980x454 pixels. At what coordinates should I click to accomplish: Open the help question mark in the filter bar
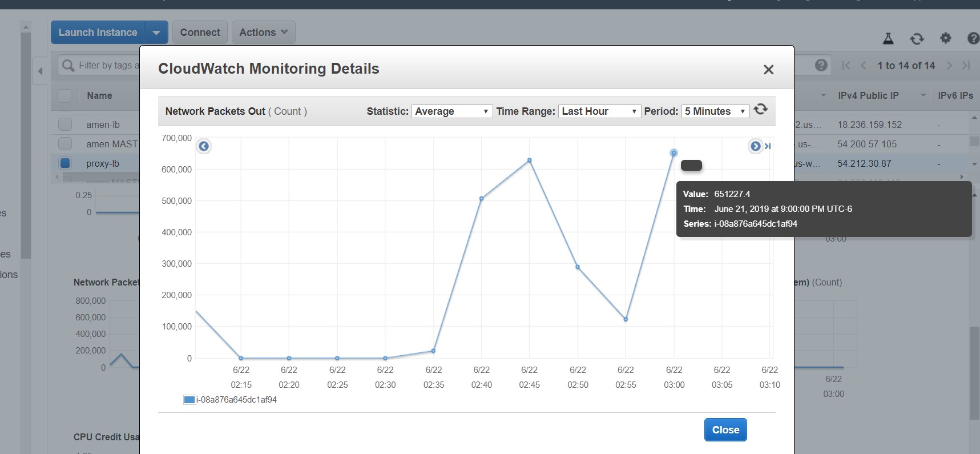tap(821, 65)
